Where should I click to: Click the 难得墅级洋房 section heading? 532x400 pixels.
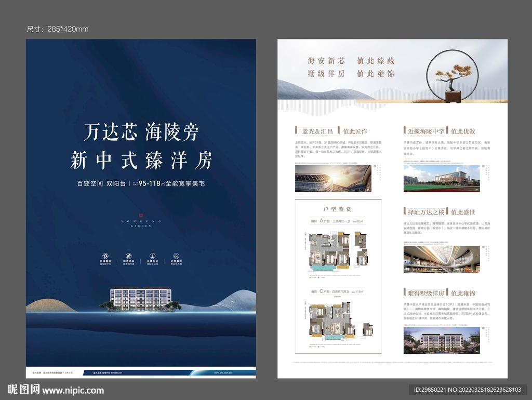pos(426,293)
